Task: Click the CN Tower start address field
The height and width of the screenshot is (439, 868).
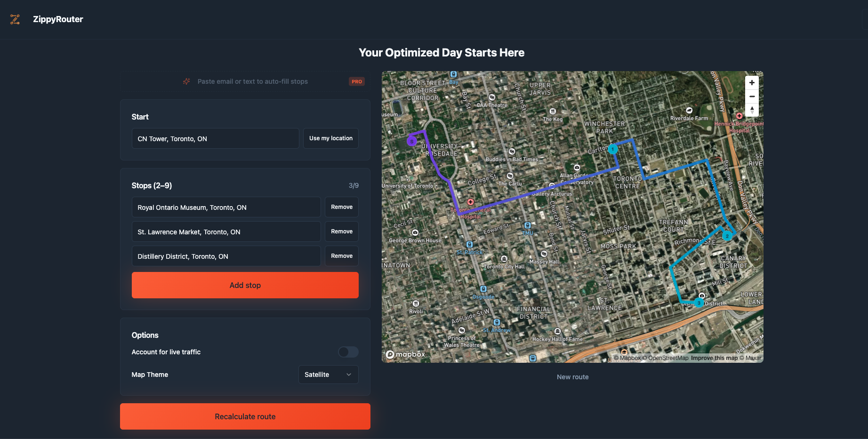Action: pos(215,138)
